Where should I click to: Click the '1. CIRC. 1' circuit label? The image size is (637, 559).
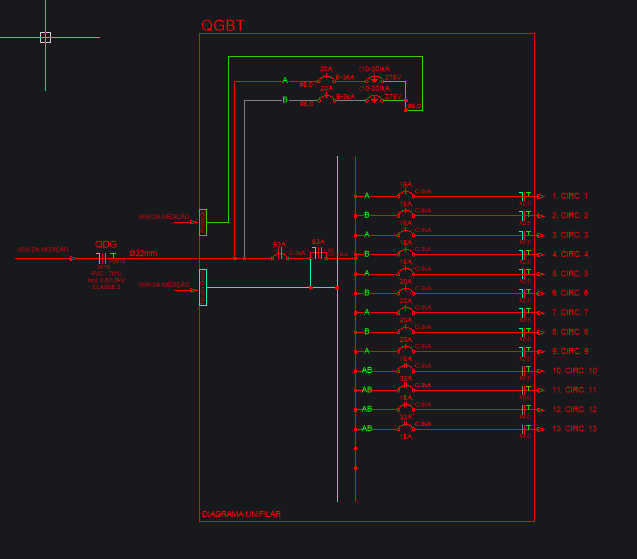pos(570,196)
